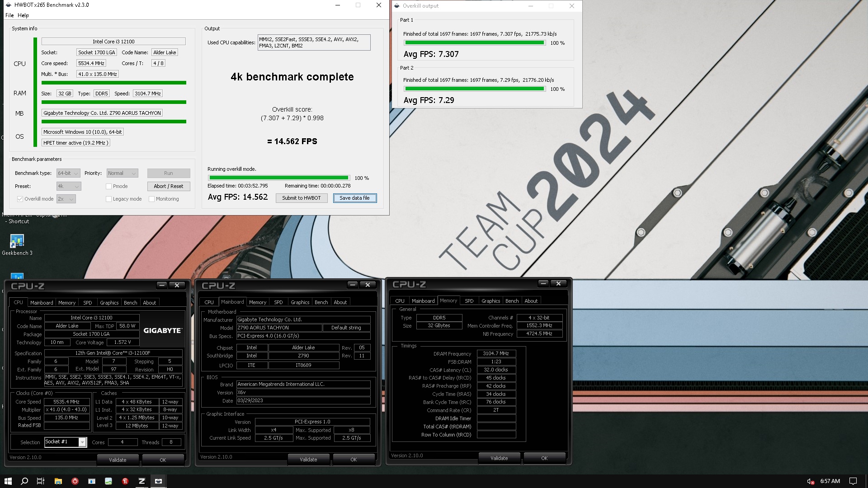Click the overkill mode main progress bar
Image resolution: width=868 pixels, height=488 pixels.
(279, 178)
